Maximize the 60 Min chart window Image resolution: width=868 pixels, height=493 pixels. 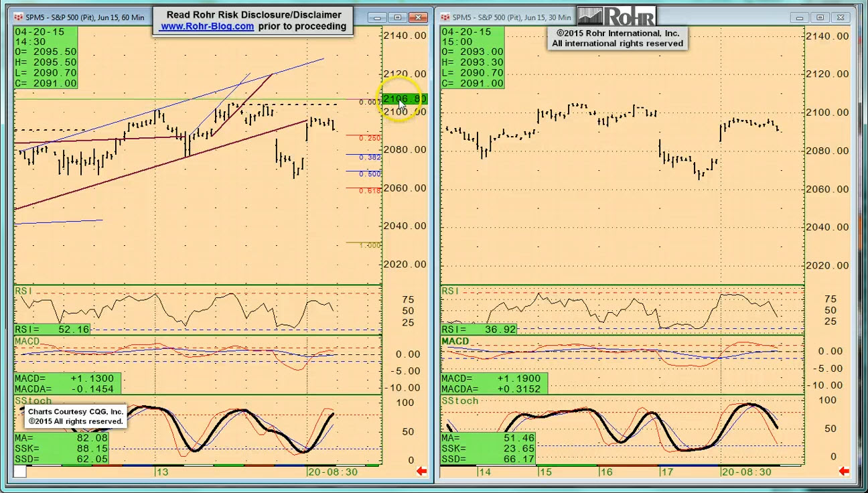(398, 17)
